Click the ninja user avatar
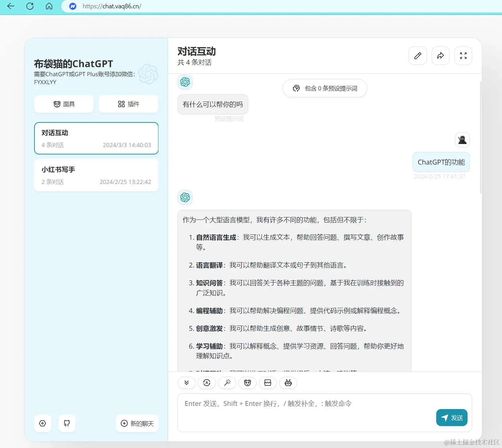502x448 pixels. [462, 140]
